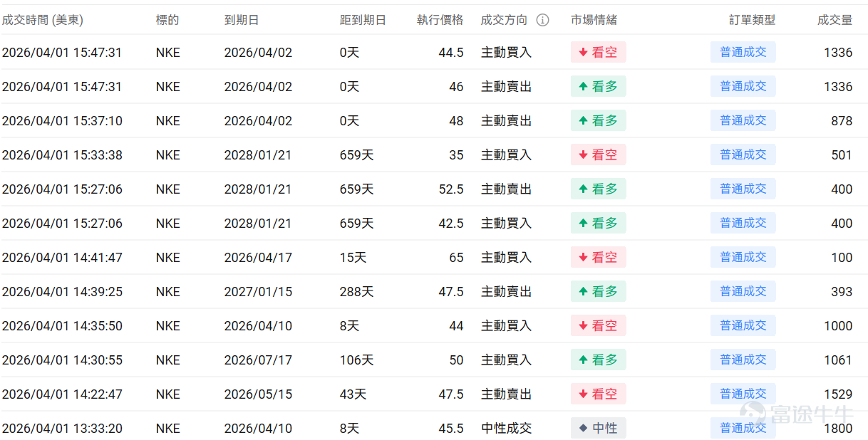Click the 2026/05/15 expiry date cell
868x440 pixels.
click(x=258, y=394)
